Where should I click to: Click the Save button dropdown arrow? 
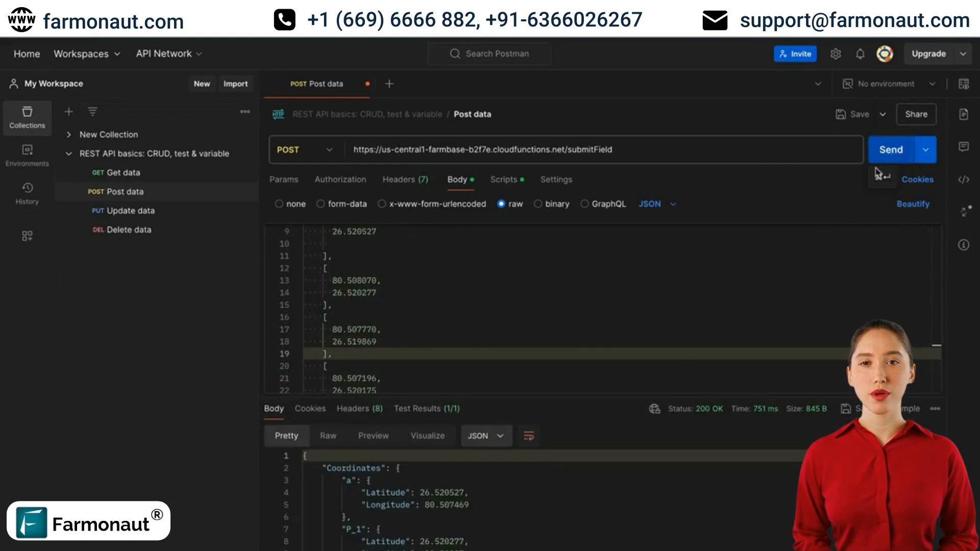click(883, 114)
